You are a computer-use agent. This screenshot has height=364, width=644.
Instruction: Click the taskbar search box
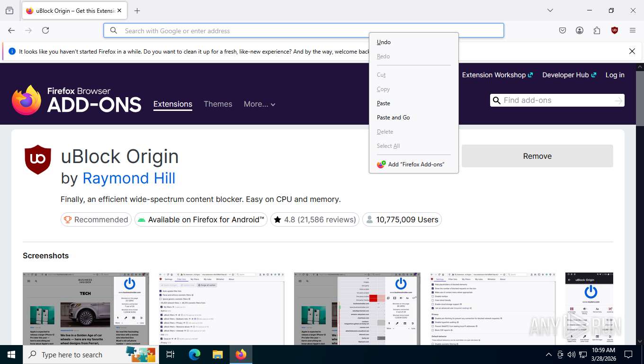pos(91,355)
